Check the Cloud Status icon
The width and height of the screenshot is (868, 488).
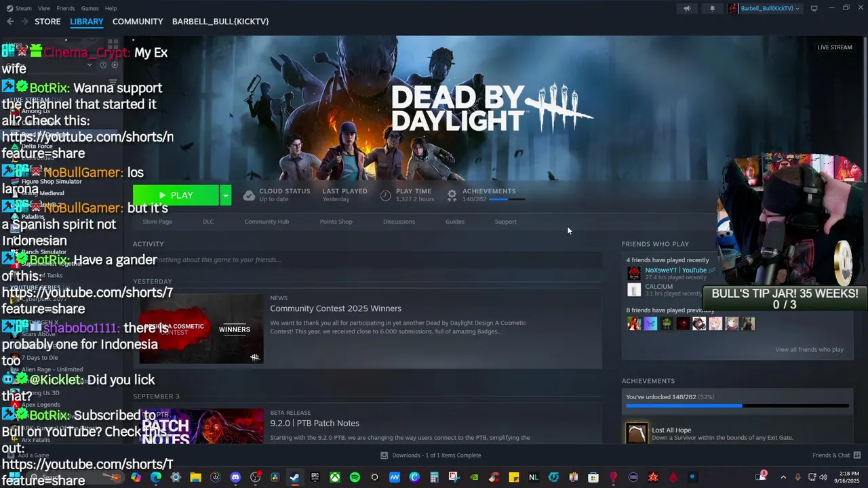[x=249, y=195]
